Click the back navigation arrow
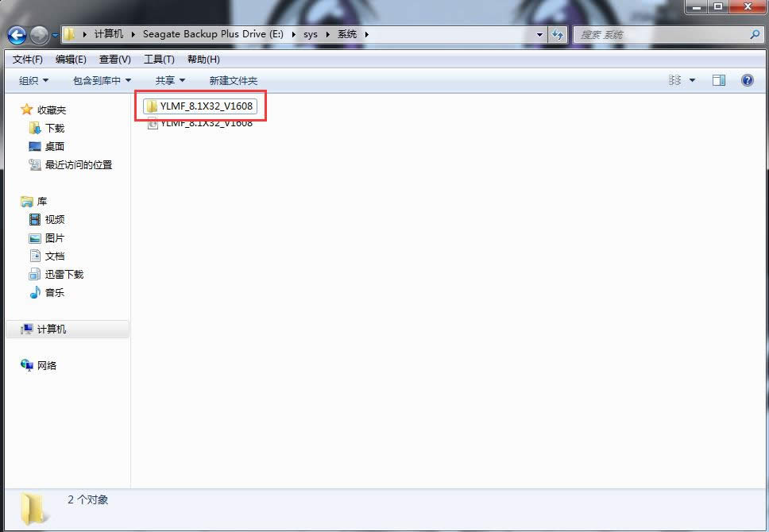The width and height of the screenshot is (769, 532). [17, 34]
